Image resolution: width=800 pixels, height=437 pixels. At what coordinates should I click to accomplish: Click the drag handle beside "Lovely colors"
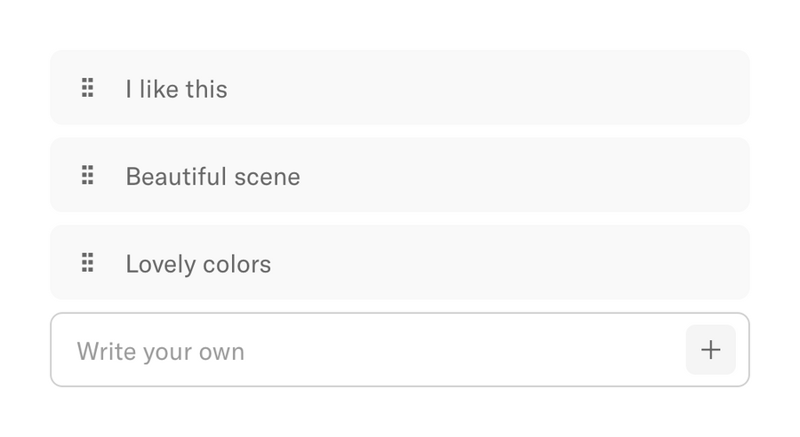[x=87, y=263]
